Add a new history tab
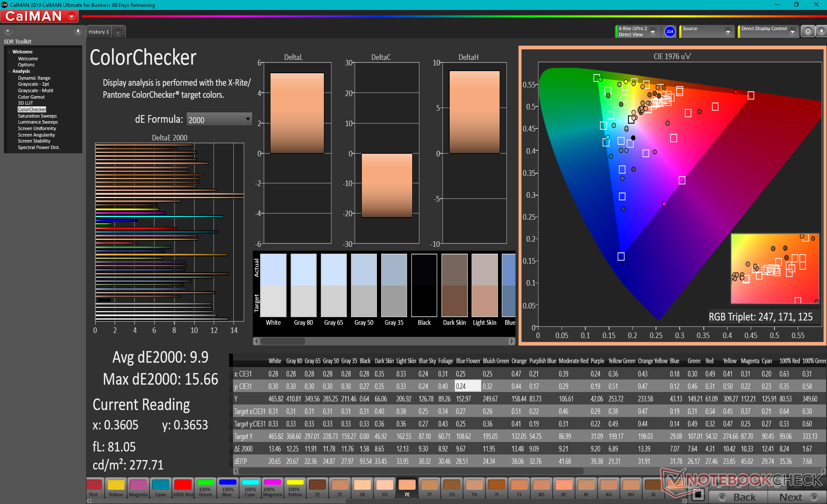827x504 pixels. point(118,32)
